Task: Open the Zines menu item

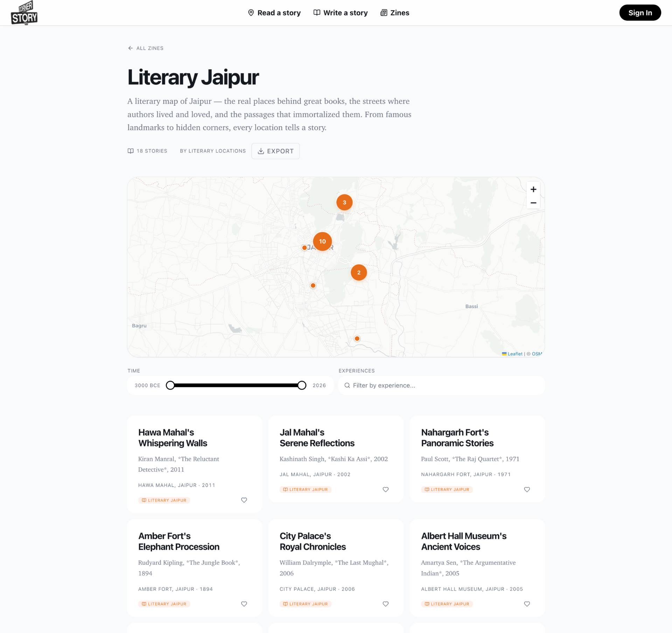Action: click(395, 13)
